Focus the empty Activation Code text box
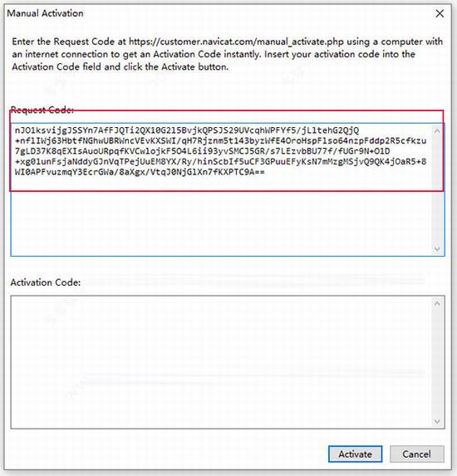The image size is (457, 476). pyautogui.click(x=221, y=362)
